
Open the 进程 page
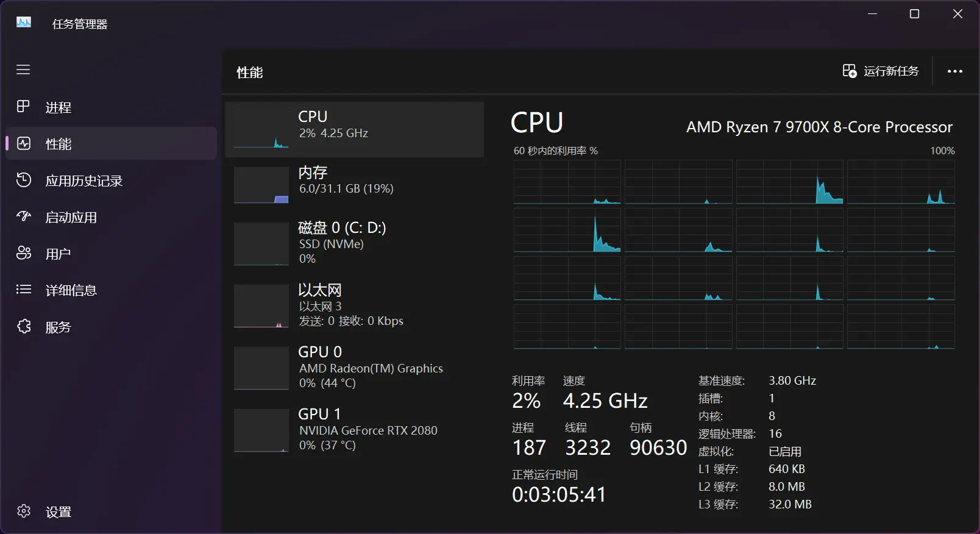coord(111,107)
